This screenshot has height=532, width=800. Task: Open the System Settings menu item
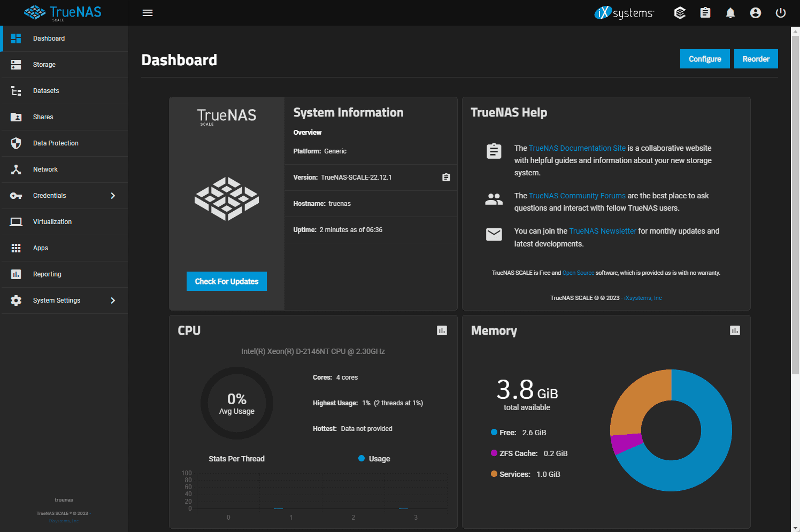point(64,300)
